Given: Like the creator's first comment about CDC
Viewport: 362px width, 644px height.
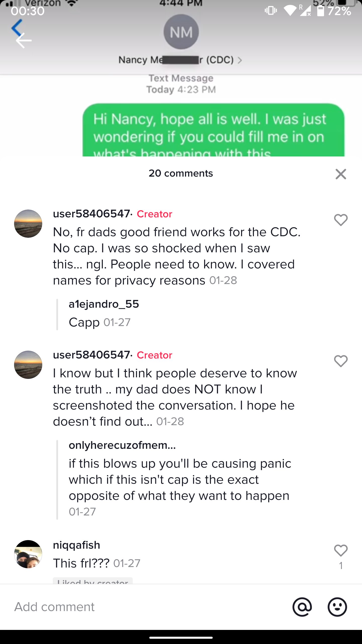Looking at the screenshot, I should pyautogui.click(x=341, y=220).
